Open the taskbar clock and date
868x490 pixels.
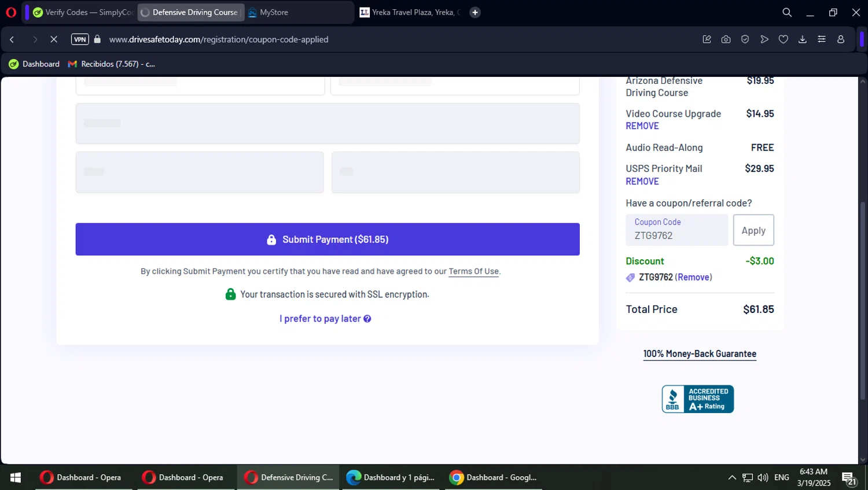pos(814,477)
